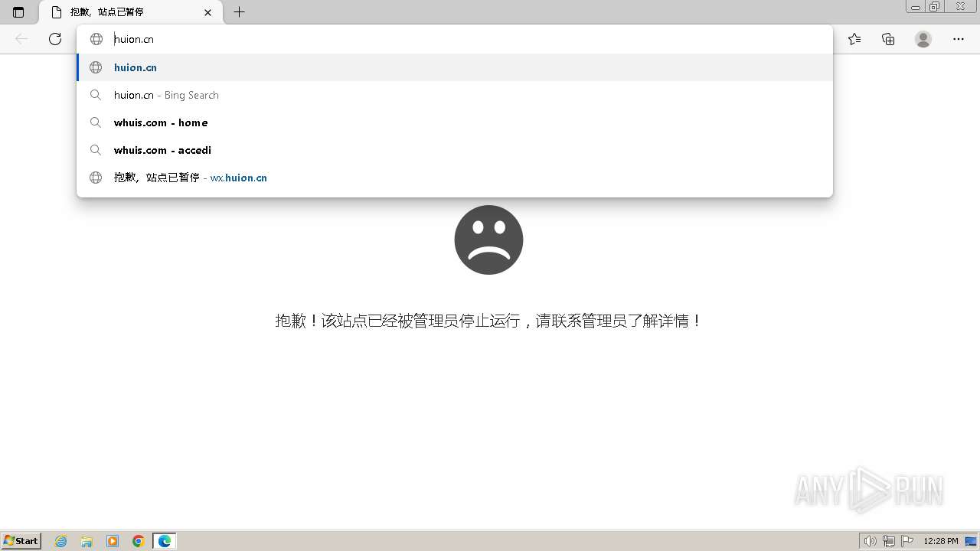Open the volume speaker tray icon
Viewport: 980px width, 551px height.
tap(871, 541)
